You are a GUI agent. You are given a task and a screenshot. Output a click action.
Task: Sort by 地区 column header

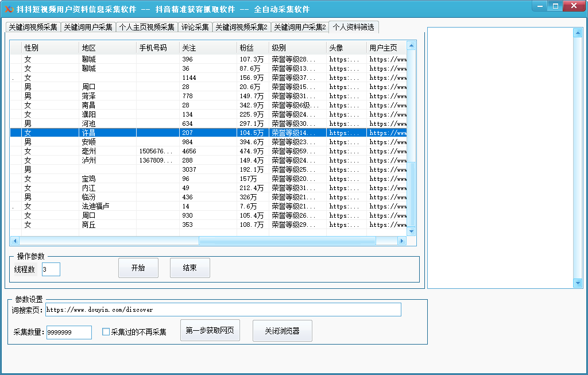click(107, 48)
